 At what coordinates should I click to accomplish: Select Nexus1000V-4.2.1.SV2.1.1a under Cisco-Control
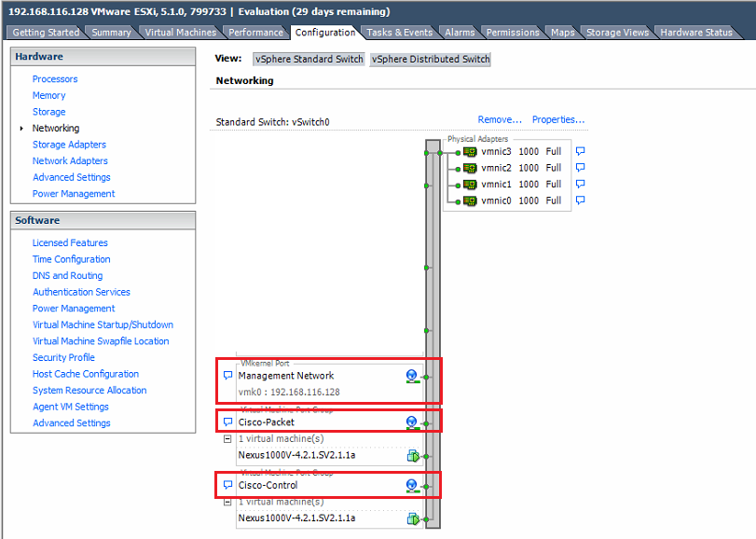pos(296,518)
